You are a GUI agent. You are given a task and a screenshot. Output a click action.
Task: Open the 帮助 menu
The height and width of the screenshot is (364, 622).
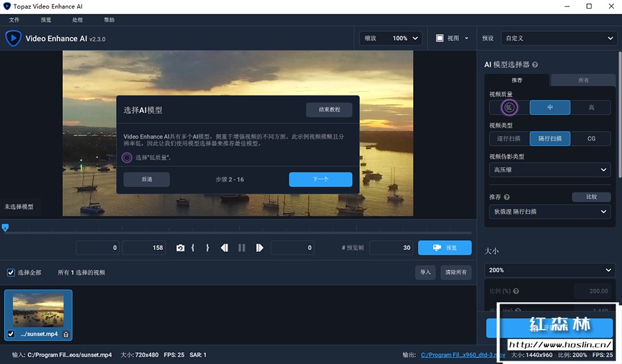109,20
